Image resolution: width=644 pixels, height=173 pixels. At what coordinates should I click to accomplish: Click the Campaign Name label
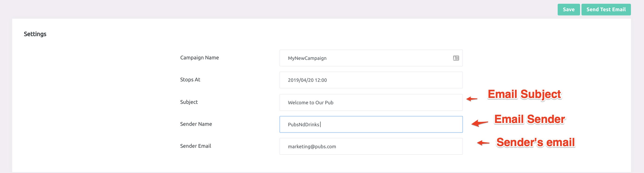[199, 58]
